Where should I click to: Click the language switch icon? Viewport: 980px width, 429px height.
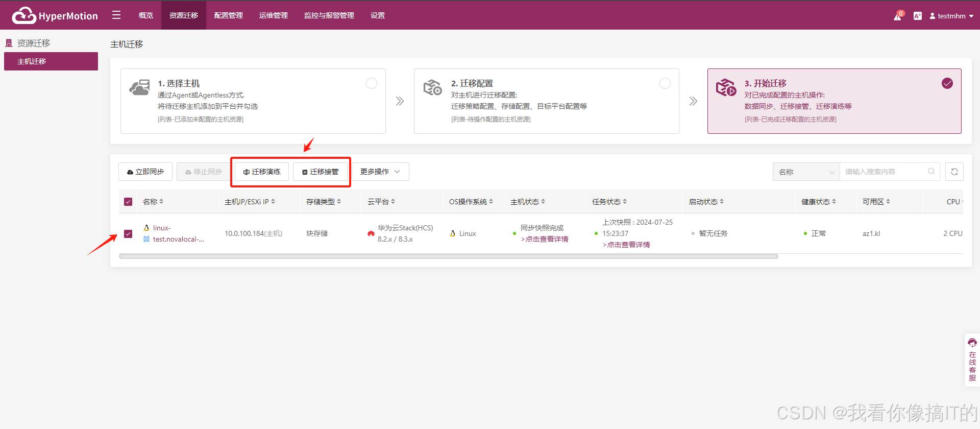pos(917,16)
